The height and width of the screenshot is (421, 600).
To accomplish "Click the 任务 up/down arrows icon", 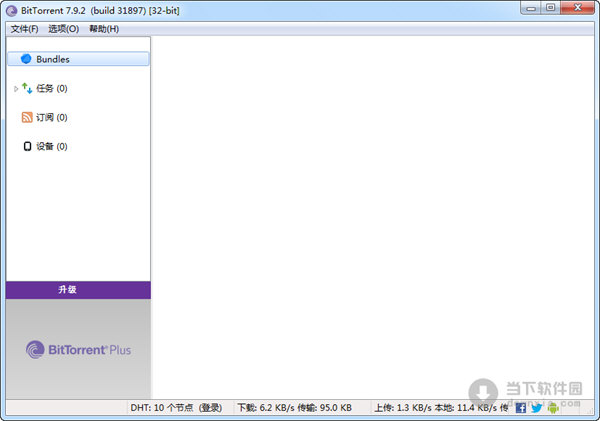I will (27, 88).
